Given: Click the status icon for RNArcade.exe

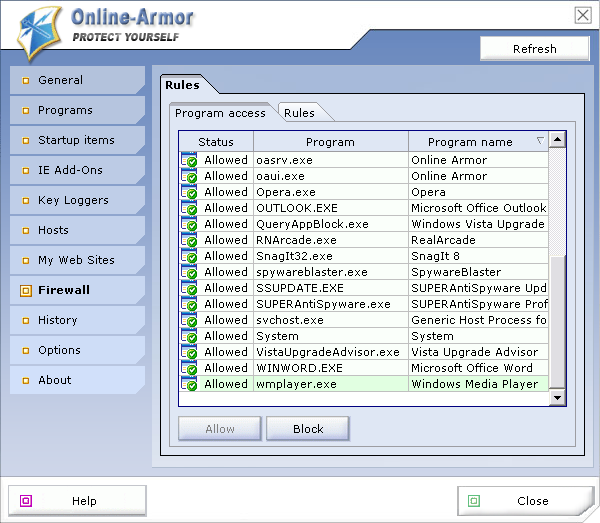Looking at the screenshot, I should coord(189,240).
